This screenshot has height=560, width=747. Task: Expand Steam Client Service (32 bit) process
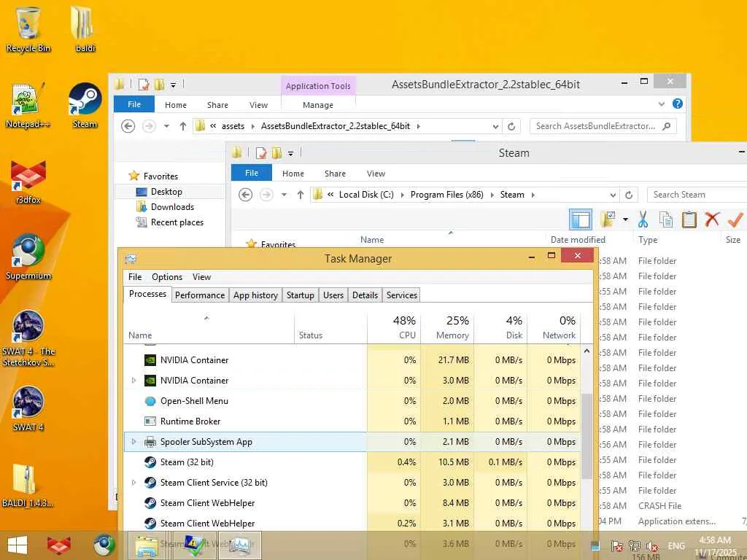134,483
